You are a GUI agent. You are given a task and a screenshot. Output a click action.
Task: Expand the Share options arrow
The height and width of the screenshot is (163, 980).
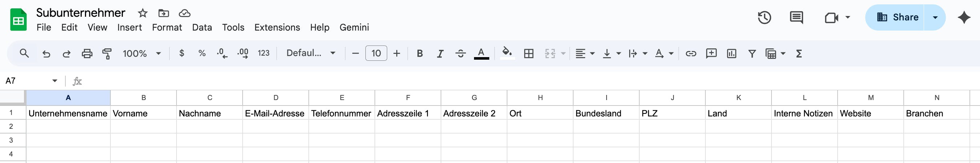point(935,17)
